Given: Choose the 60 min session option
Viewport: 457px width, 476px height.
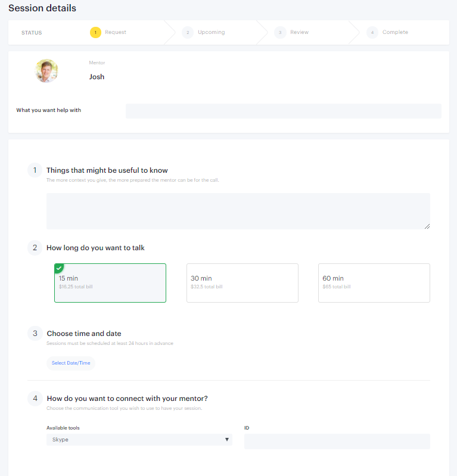Looking at the screenshot, I should pos(374,283).
